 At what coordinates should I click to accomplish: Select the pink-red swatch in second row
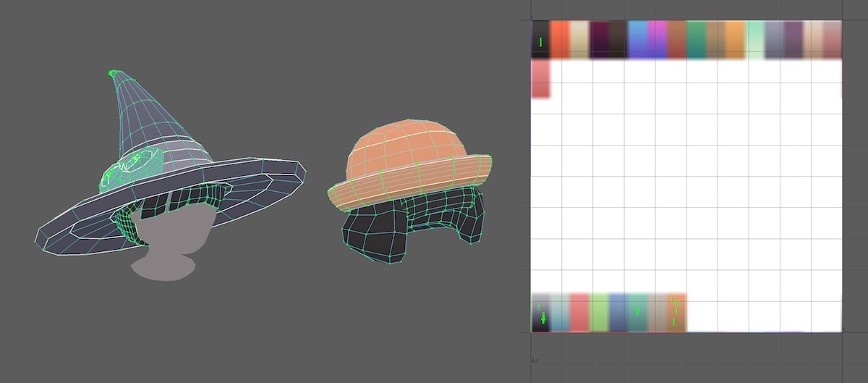click(540, 79)
